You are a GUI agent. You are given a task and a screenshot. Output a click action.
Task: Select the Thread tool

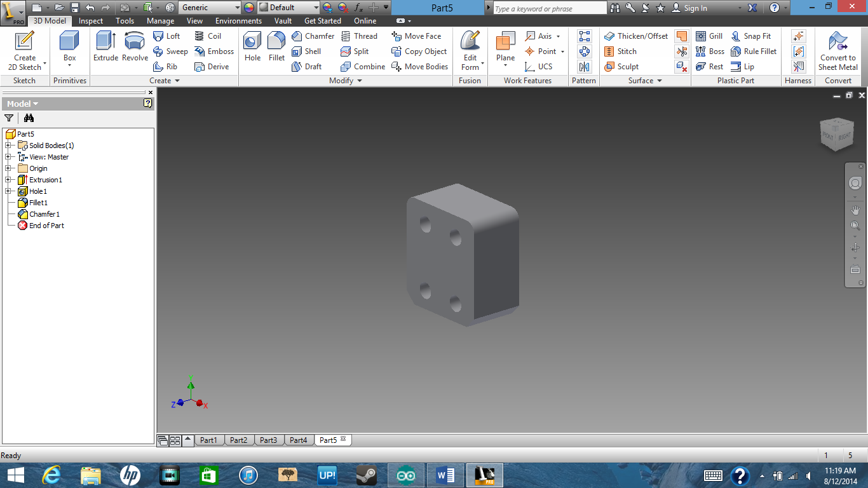(x=360, y=36)
